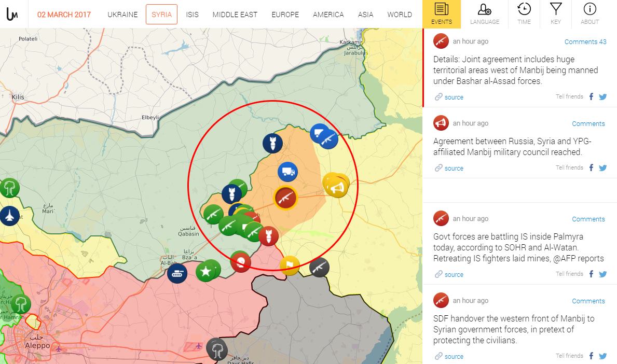Open the Events panel tab

pos(441,14)
